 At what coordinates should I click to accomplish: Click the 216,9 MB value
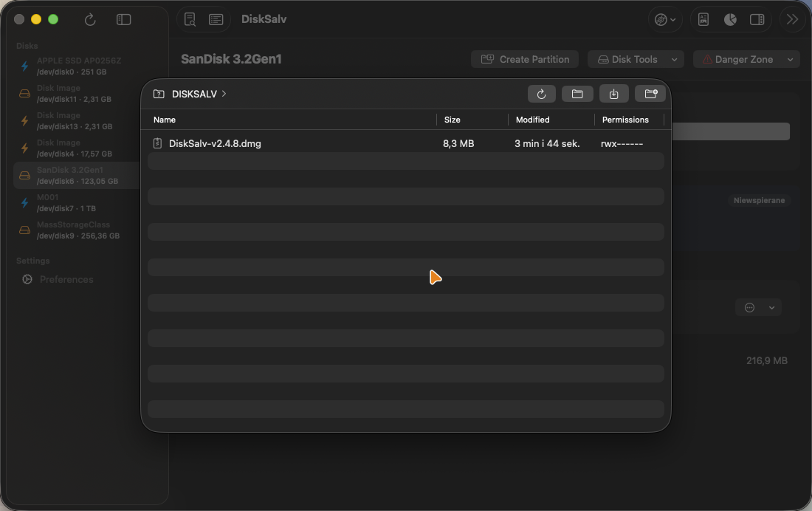click(766, 360)
